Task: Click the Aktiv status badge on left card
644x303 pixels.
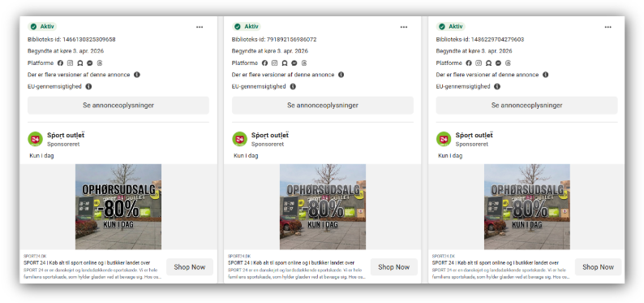Action: tap(42, 27)
